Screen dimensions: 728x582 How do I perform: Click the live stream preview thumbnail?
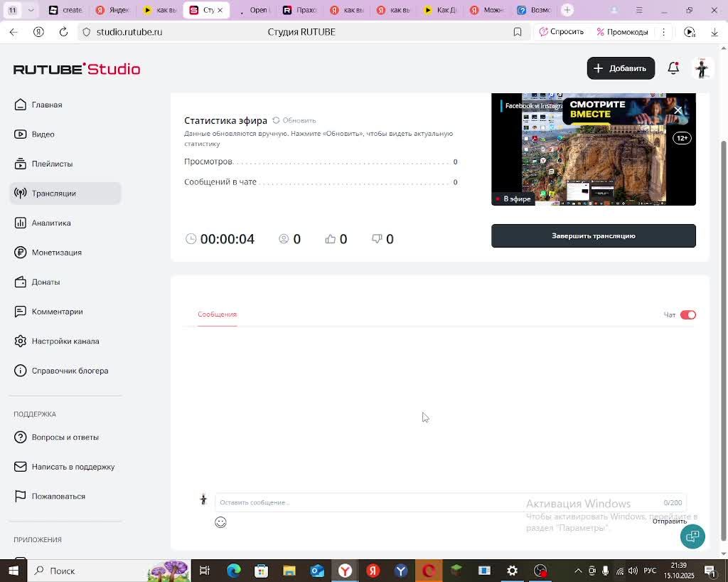click(x=594, y=149)
